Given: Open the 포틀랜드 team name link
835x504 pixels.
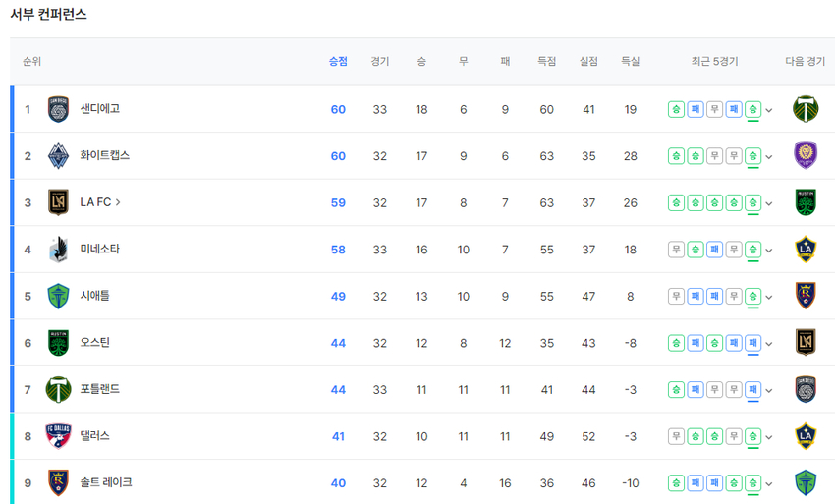Looking at the screenshot, I should click(x=99, y=389).
